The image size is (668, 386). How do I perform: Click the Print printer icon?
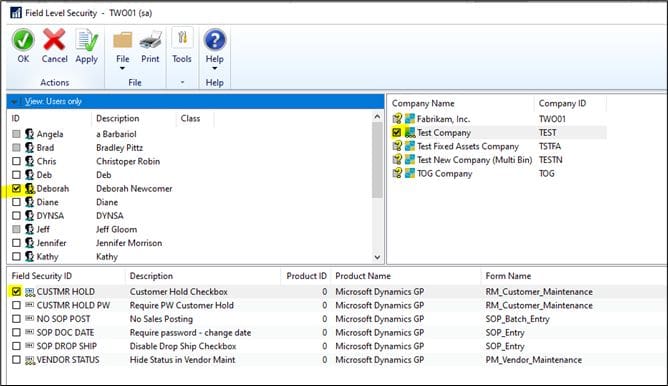[x=150, y=40]
